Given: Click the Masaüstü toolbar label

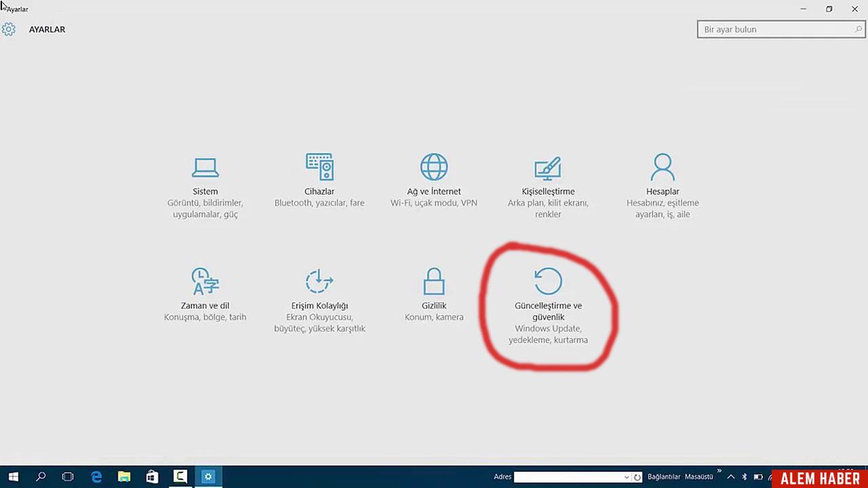Looking at the screenshot, I should pyautogui.click(x=698, y=476).
